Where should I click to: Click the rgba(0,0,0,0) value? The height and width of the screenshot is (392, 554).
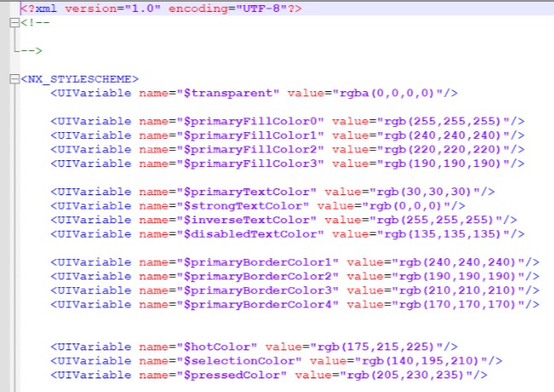[387, 93]
